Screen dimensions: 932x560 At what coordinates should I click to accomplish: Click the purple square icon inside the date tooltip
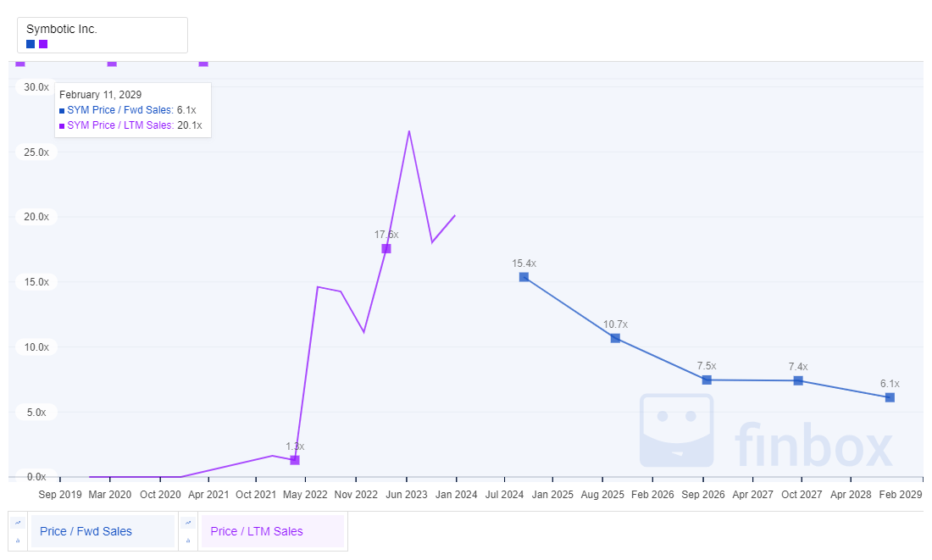coord(60,125)
